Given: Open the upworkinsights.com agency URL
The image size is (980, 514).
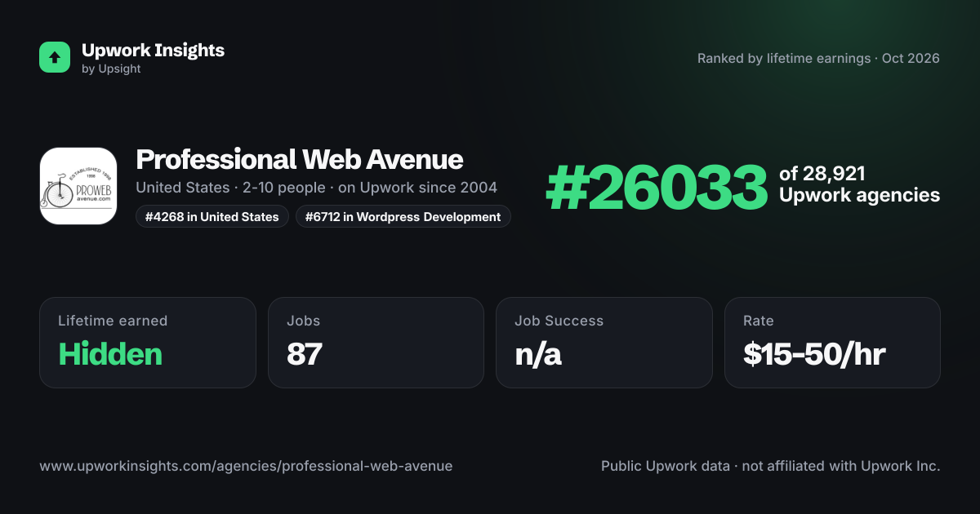Looking at the screenshot, I should click(x=246, y=466).
